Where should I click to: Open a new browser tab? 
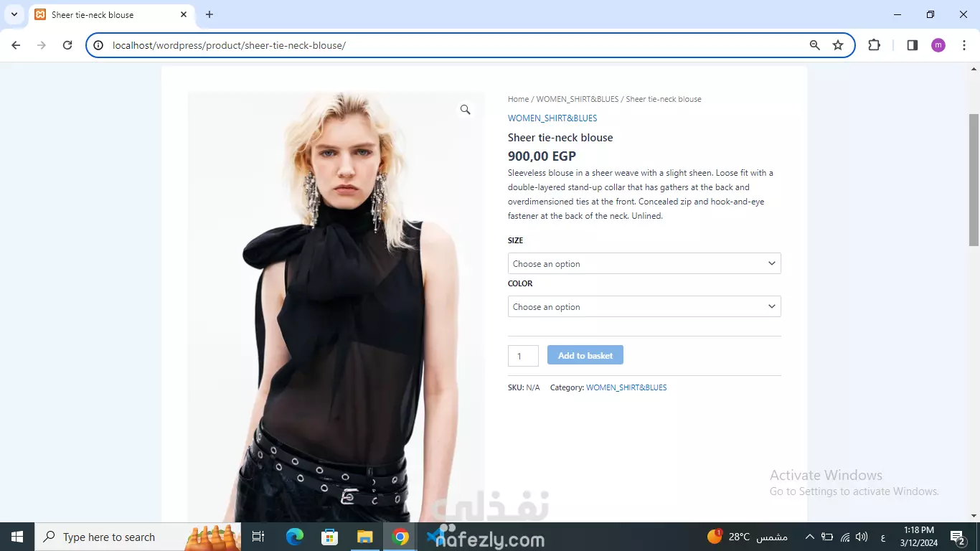pos(209,14)
